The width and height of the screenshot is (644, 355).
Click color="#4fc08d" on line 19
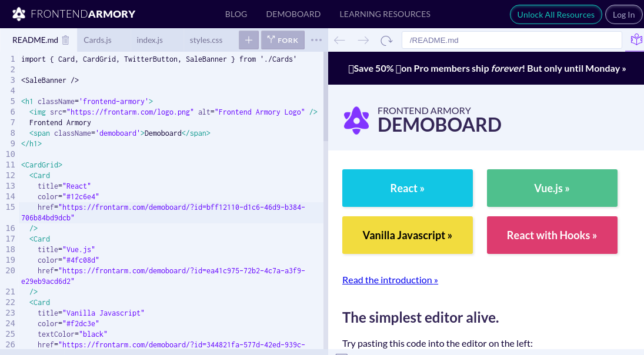(68, 260)
